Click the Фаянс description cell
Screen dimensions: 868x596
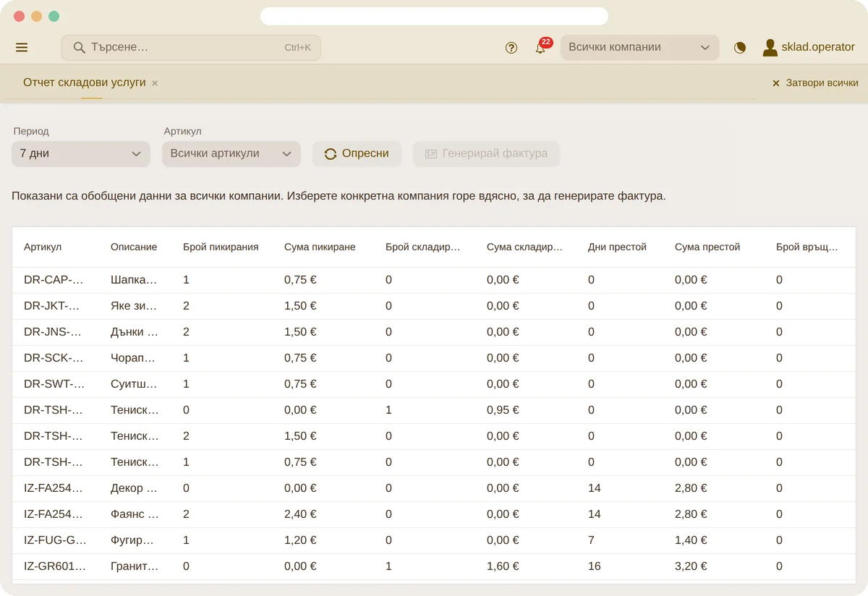tap(135, 514)
